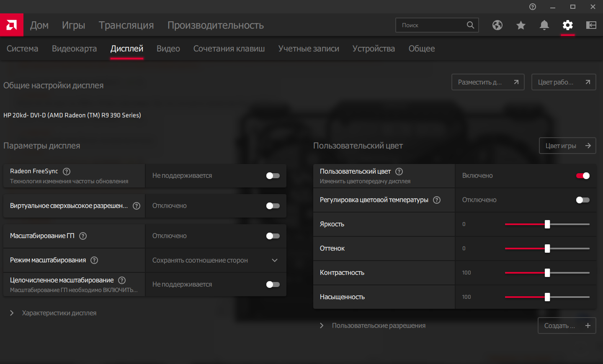Show help for Целочисленное масштабирование
This screenshot has width=603, height=364.
tap(122, 280)
